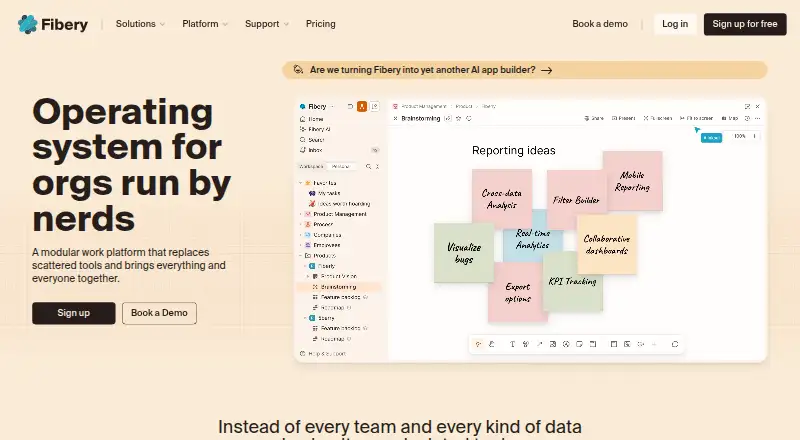Click the last looped-arrow icon in toolbar
The image size is (800, 440).
pos(675,345)
